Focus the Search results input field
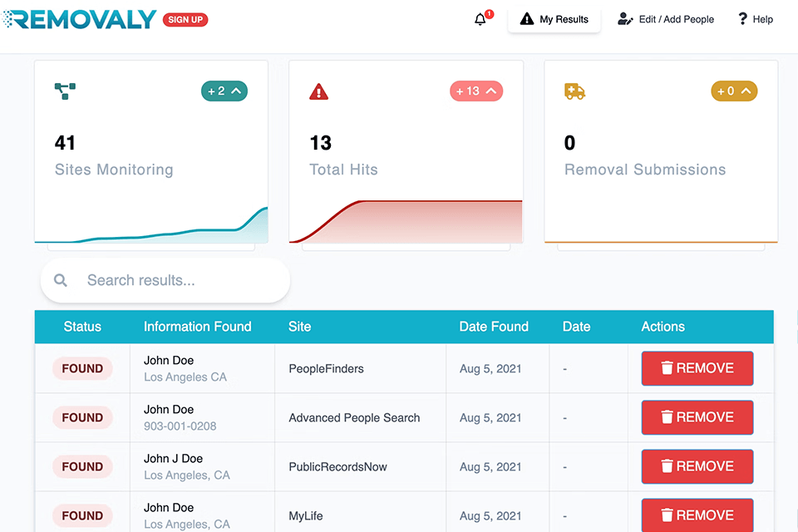 165,280
